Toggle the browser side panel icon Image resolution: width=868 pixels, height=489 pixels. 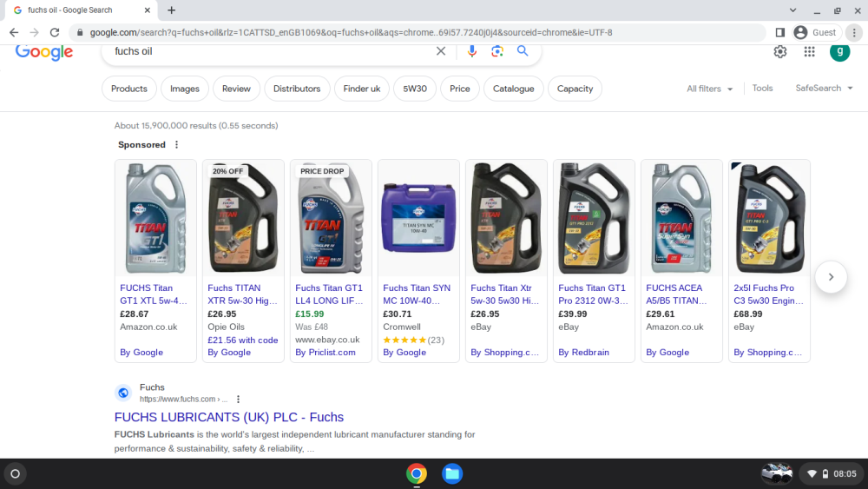pos(780,33)
